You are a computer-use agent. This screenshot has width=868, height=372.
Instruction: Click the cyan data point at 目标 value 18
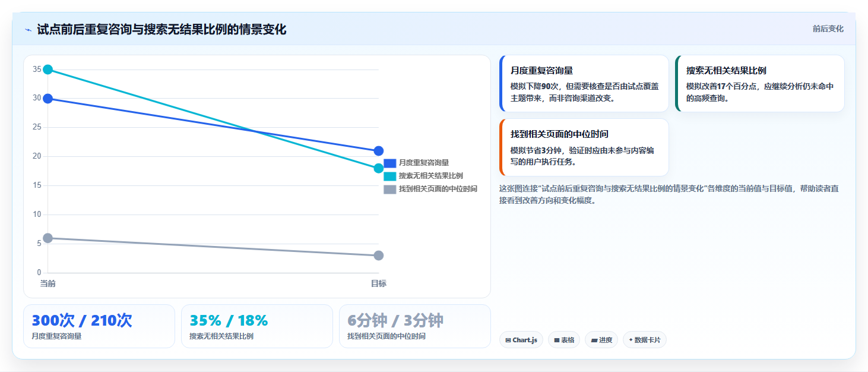click(379, 168)
